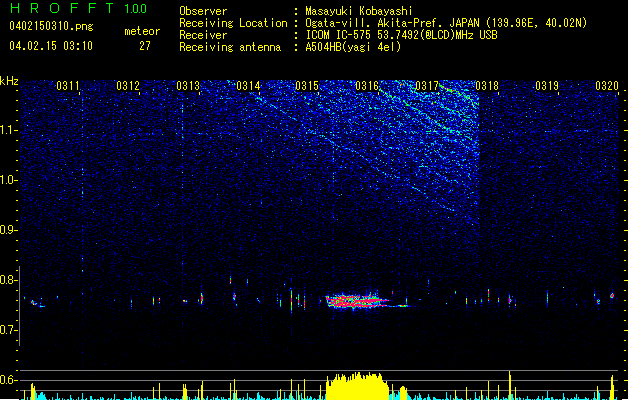Click the 'Receiving antenna' label
The width and height of the screenshot is (629, 400).
point(230,47)
